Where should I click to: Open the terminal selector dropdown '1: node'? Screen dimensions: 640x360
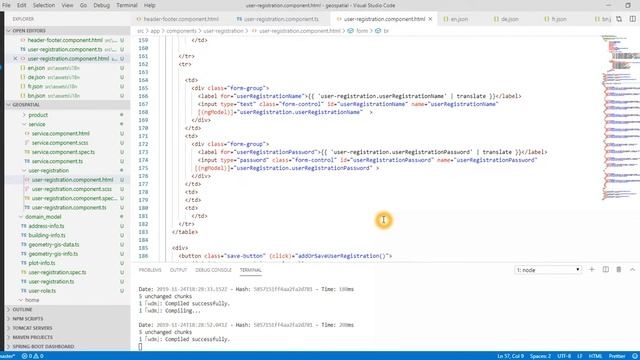[x=548, y=270]
